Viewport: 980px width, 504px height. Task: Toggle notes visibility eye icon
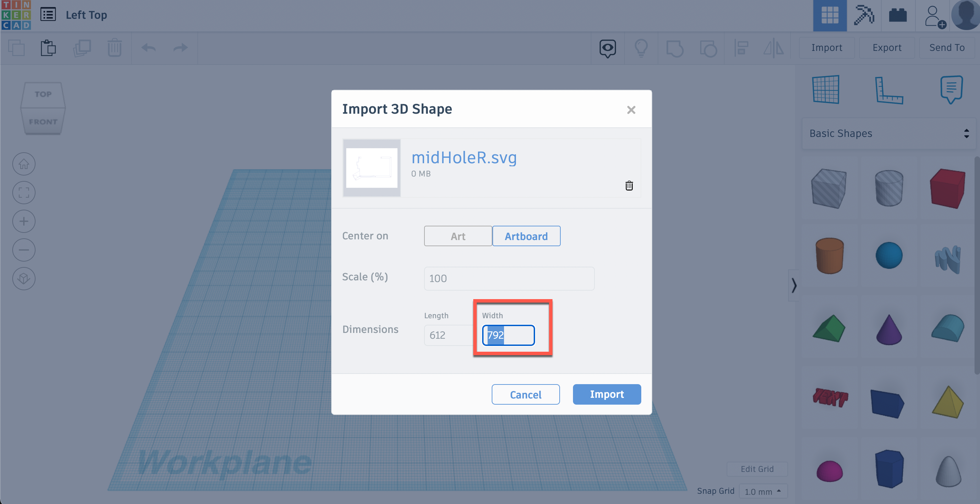pyautogui.click(x=607, y=48)
